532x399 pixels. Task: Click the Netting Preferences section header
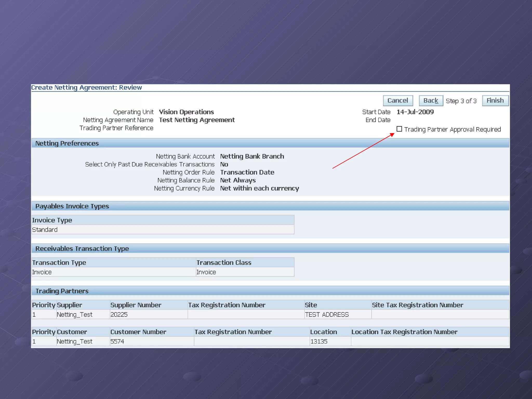coord(67,143)
